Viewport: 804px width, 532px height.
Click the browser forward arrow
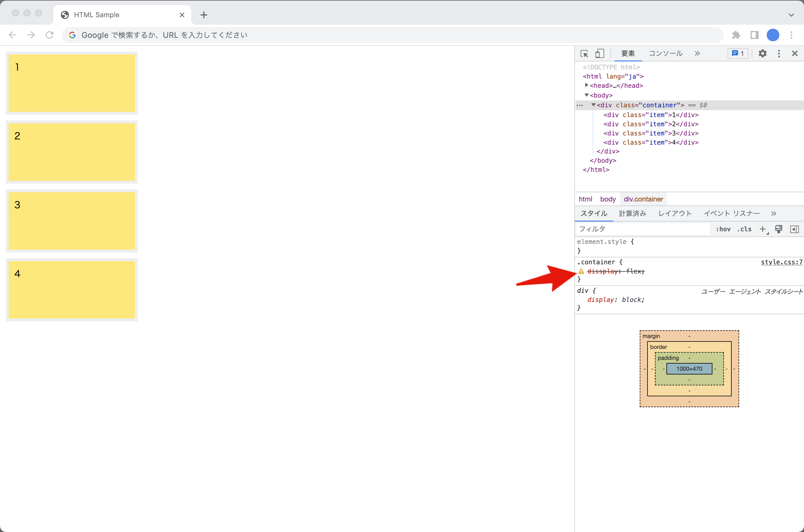coord(31,35)
